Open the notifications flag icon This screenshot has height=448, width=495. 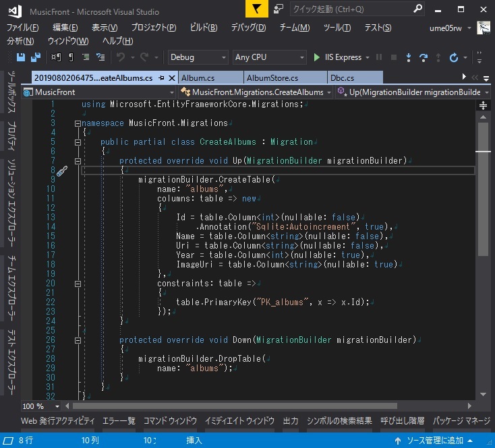[257, 9]
